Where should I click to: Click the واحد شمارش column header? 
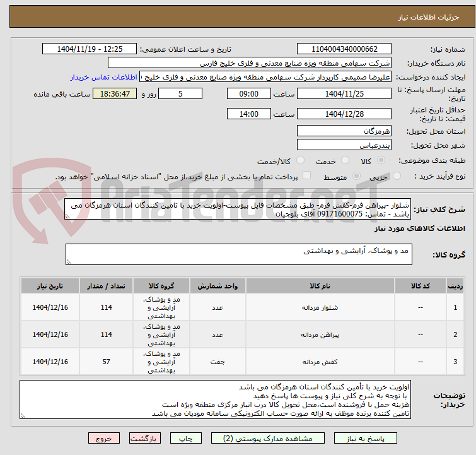point(218,286)
